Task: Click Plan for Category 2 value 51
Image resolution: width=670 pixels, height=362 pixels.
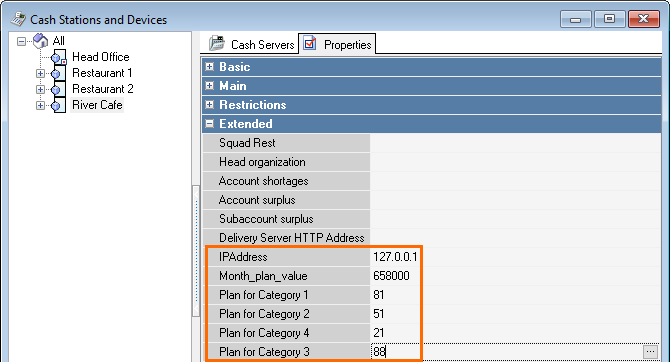Action: (x=379, y=314)
